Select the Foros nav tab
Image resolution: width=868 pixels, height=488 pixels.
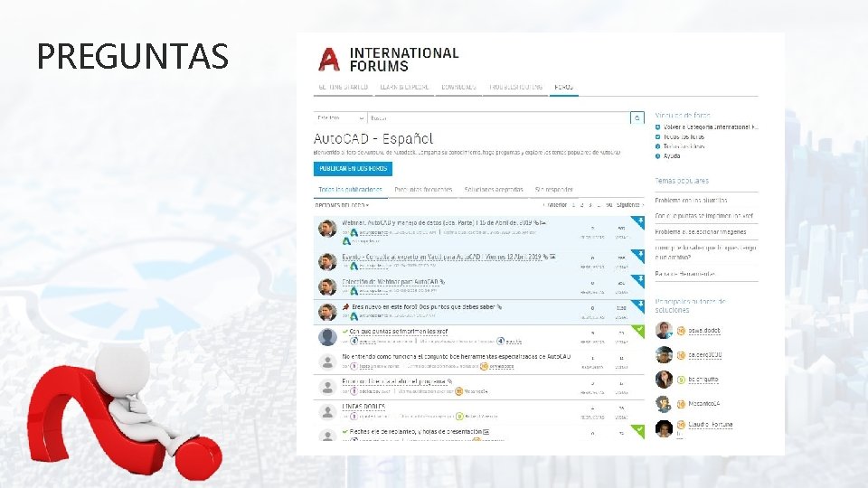563,88
